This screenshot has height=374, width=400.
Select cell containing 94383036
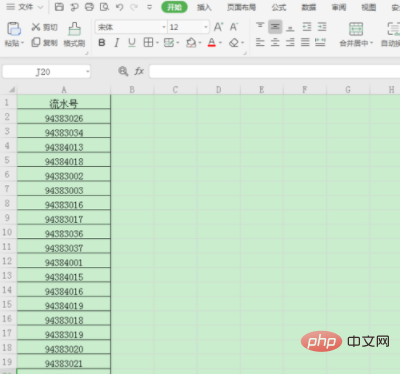tap(64, 232)
